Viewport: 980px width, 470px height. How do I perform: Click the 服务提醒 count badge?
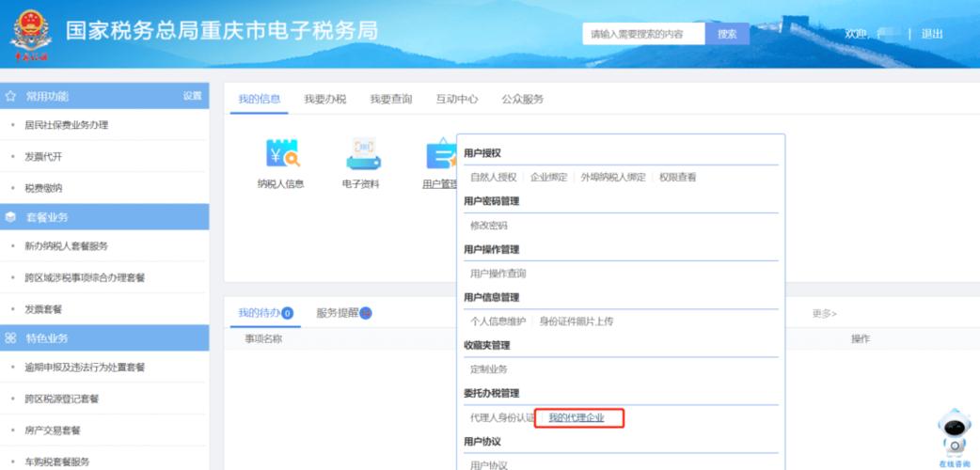366,314
